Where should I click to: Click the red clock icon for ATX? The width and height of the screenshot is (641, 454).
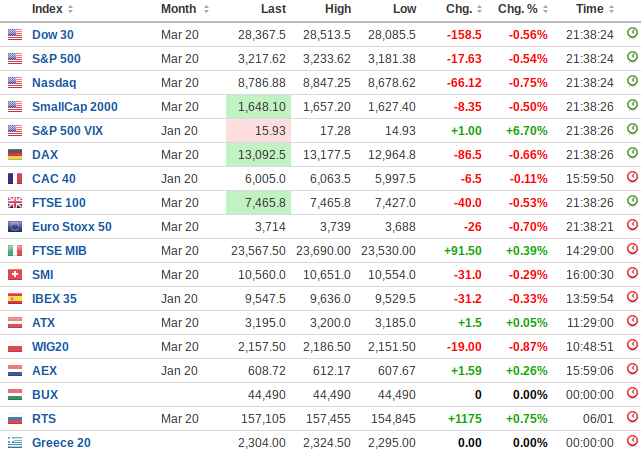[x=632, y=321]
